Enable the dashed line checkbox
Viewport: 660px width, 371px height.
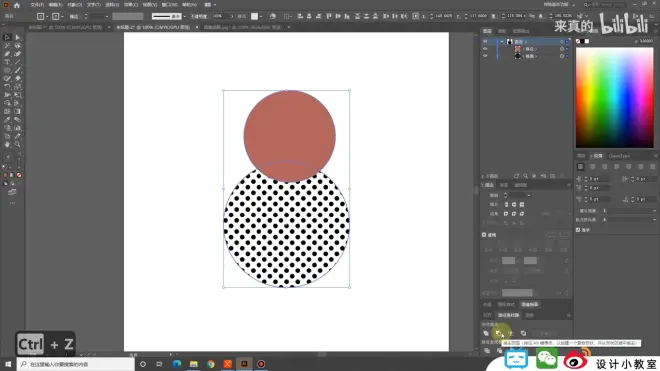click(484, 235)
